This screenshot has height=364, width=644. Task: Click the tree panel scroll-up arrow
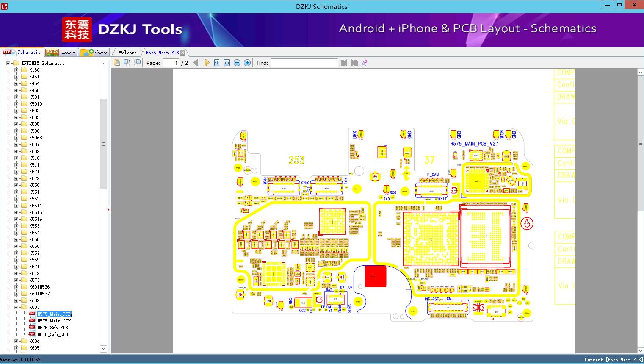coord(103,63)
